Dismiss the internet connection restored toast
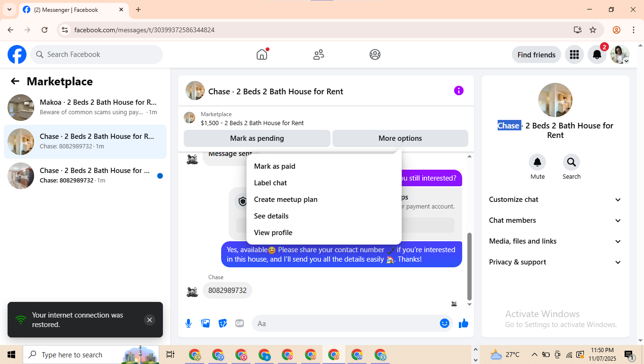The image size is (644, 364). (150, 320)
